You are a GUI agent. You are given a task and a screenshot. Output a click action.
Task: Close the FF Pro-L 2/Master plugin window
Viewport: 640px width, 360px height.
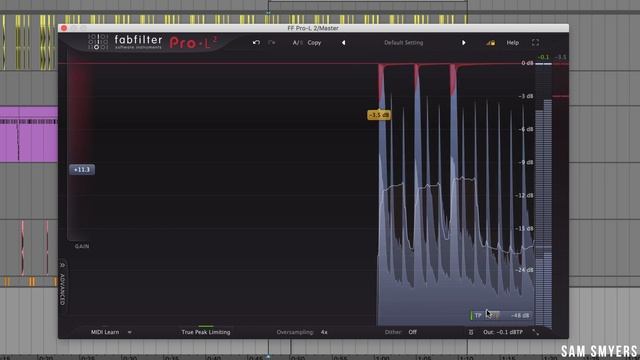[x=64, y=28]
